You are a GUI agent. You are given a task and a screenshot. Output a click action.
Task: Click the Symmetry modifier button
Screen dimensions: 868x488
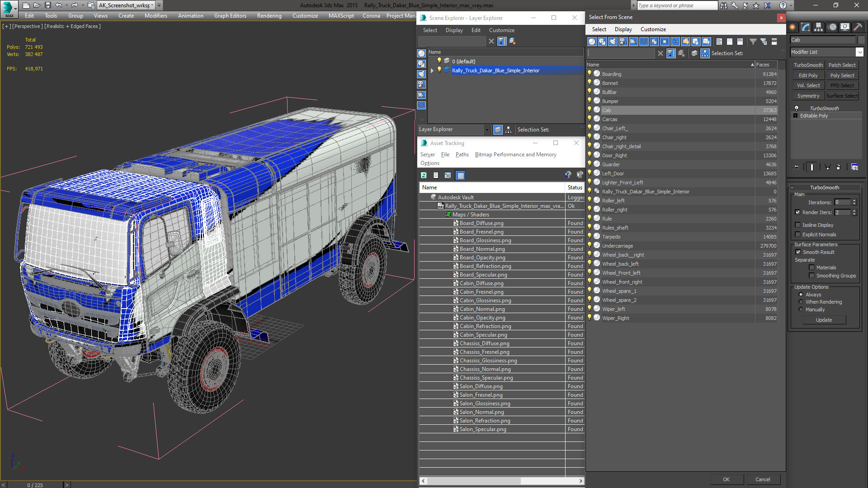click(x=808, y=96)
